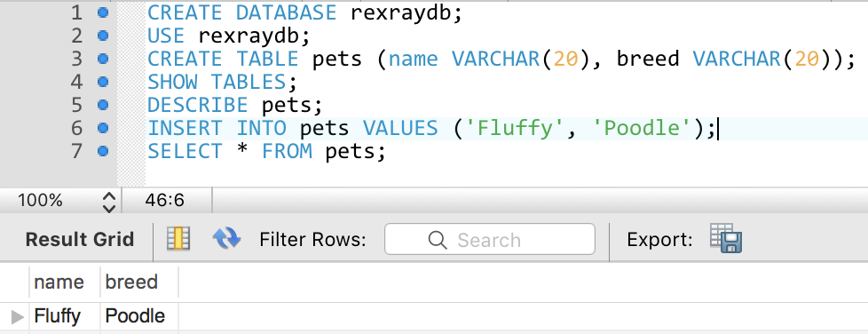Toggle breakpoint dot on line 7
Screen dimensions: 868x334
[x=102, y=151]
